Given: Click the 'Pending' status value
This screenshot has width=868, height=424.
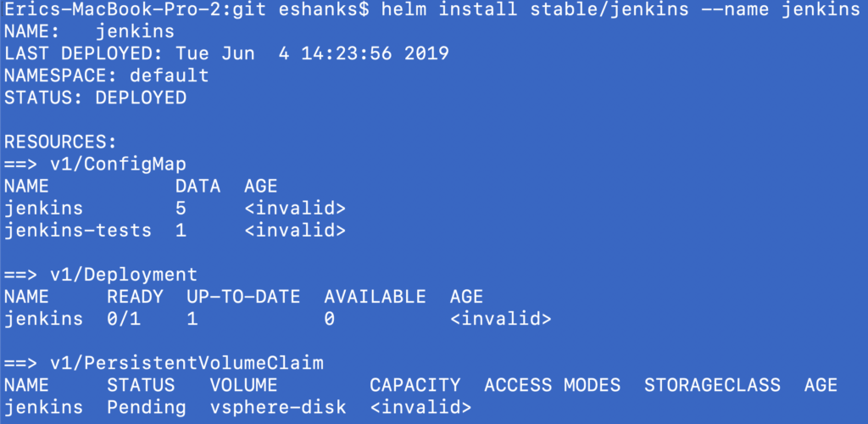Looking at the screenshot, I should coord(146,407).
